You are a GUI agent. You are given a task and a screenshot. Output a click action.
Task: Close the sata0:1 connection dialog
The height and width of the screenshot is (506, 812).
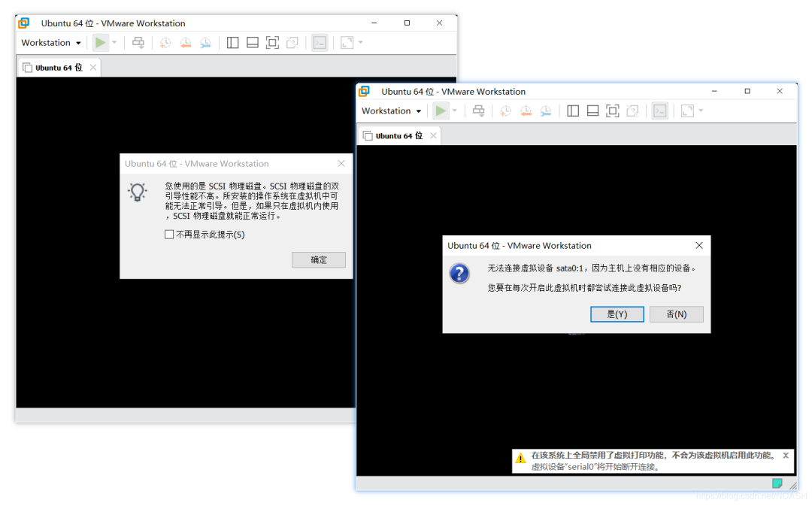pos(699,246)
